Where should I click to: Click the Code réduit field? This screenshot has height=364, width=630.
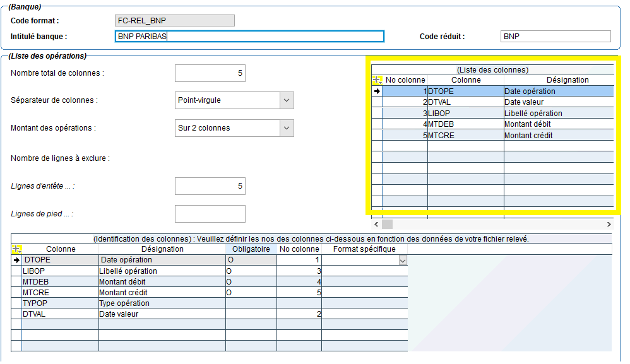pyautogui.click(x=556, y=37)
